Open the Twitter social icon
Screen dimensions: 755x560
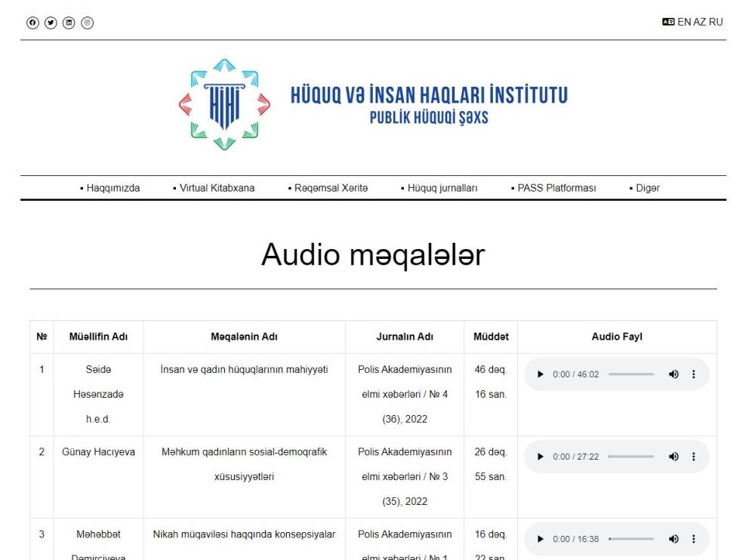[51, 23]
